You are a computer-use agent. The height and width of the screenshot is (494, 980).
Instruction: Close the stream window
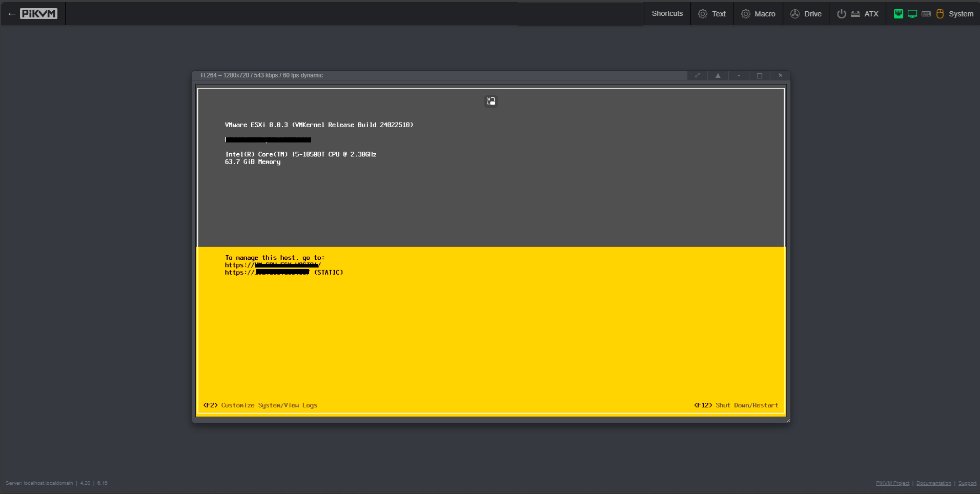[780, 75]
